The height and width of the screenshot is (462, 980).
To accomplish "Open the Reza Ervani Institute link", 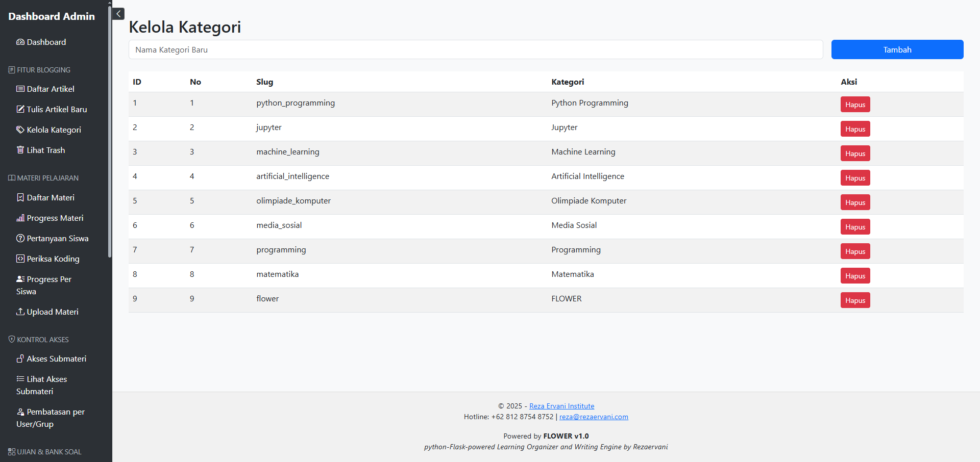I will click(x=561, y=406).
